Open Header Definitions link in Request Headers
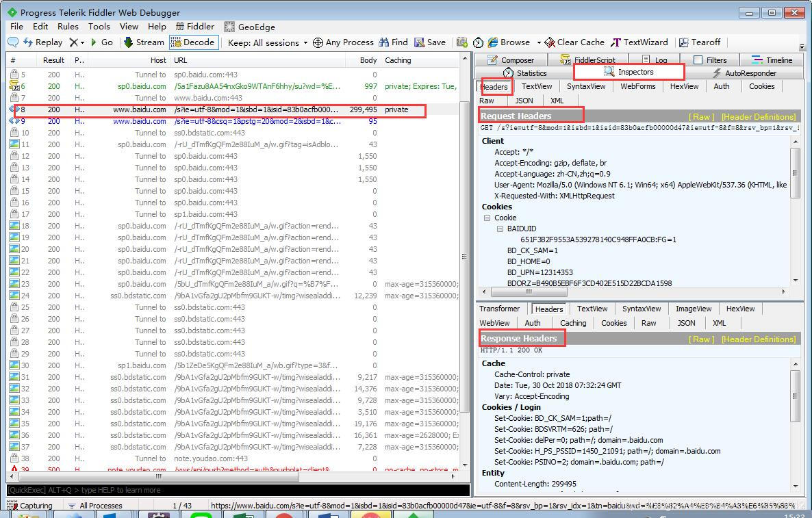The height and width of the screenshot is (518, 812). [x=758, y=117]
